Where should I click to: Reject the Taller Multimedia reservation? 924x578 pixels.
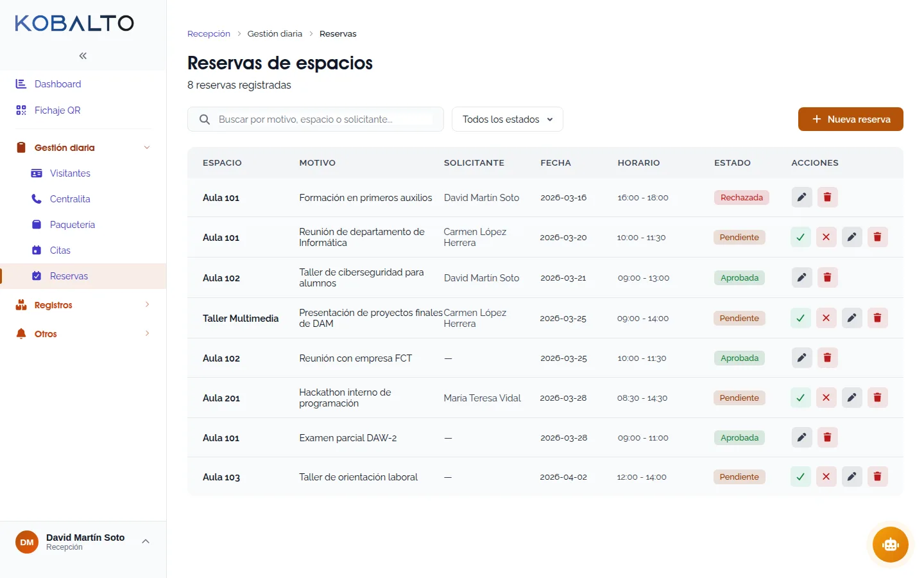tap(826, 318)
